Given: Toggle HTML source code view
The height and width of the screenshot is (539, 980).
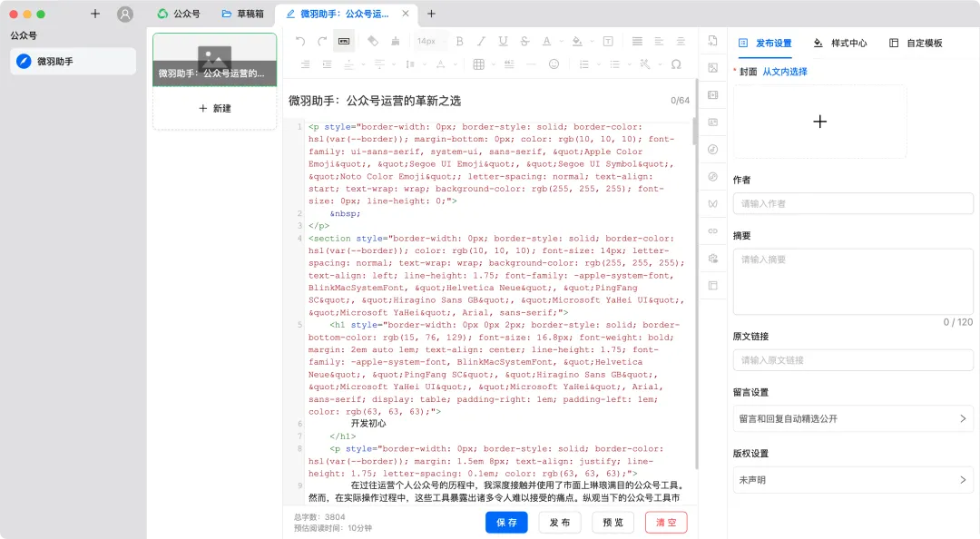Looking at the screenshot, I should tap(344, 41).
